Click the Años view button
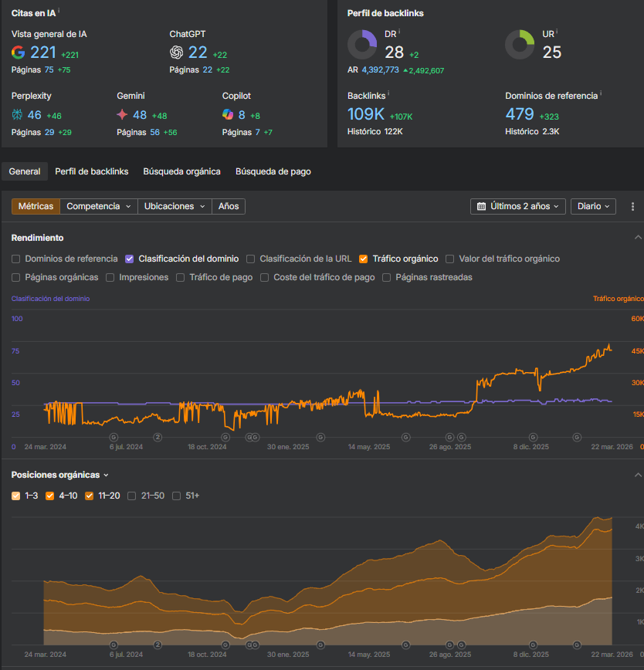Screen dimensions: 644x670 pos(229,207)
